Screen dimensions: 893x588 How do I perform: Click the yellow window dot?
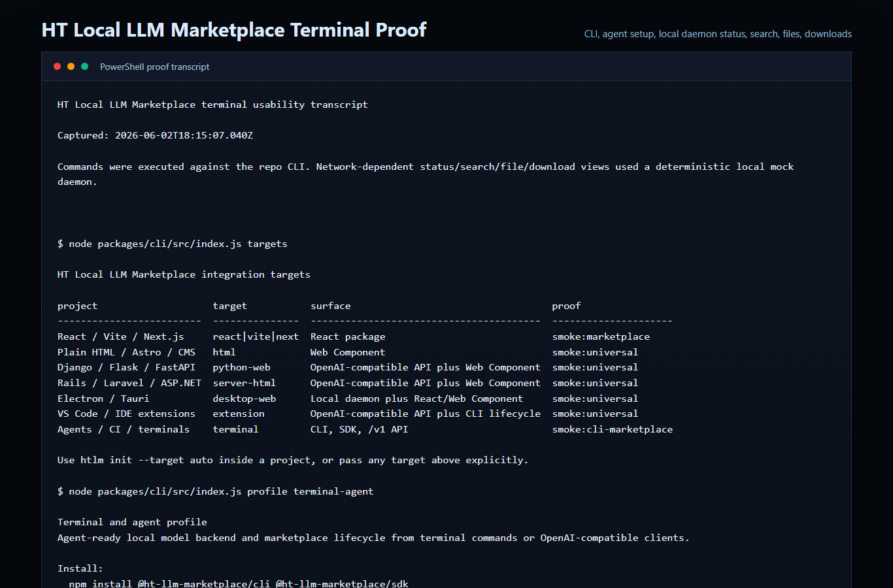pyautogui.click(x=71, y=67)
